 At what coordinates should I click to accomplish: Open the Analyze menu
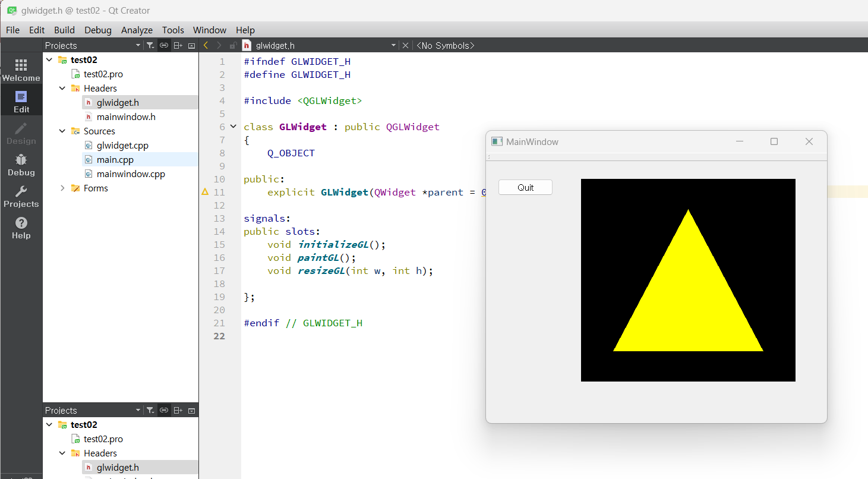point(137,30)
